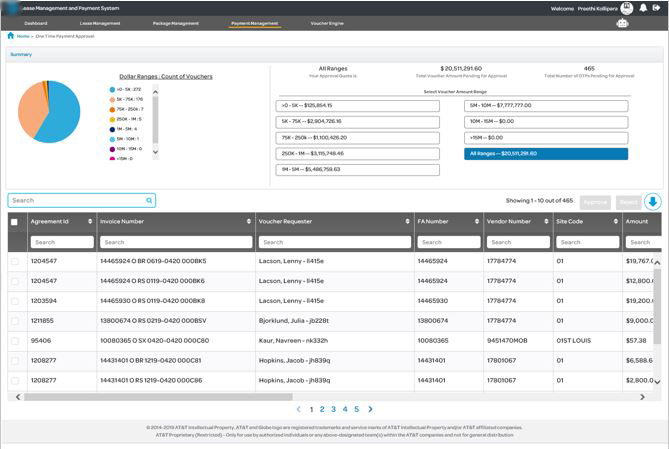Click the Approve button

[x=595, y=202]
